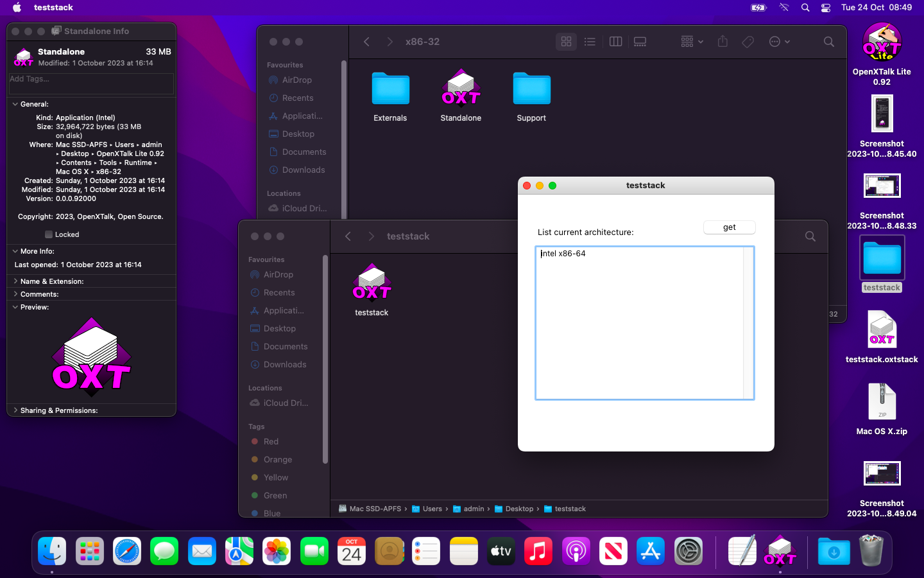Select Mac OS X.zip on desktop
Image resolution: width=924 pixels, height=578 pixels.
882,401
